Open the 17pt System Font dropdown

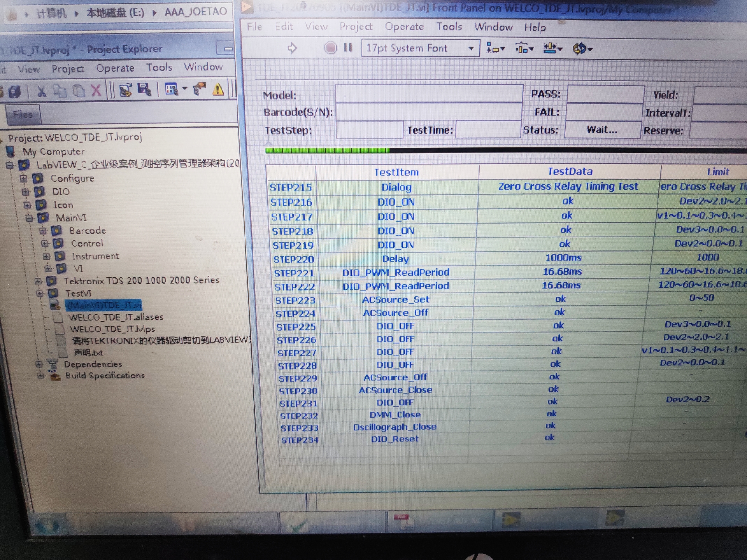472,48
